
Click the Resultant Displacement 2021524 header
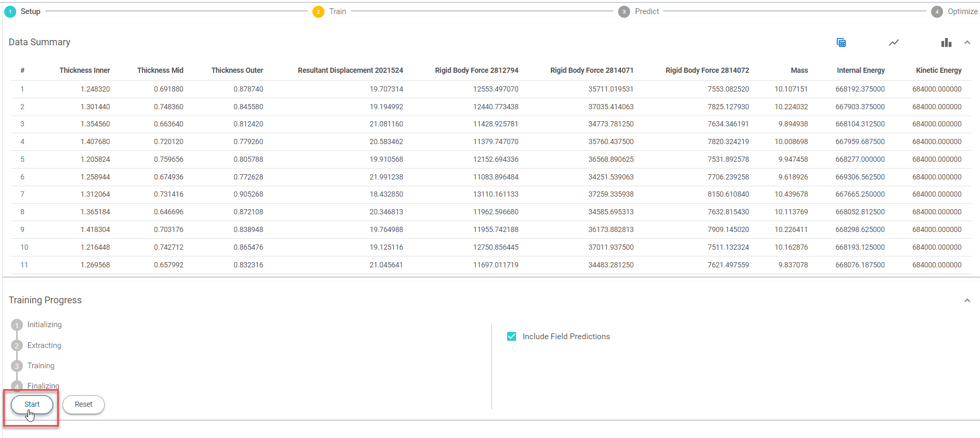click(x=350, y=70)
